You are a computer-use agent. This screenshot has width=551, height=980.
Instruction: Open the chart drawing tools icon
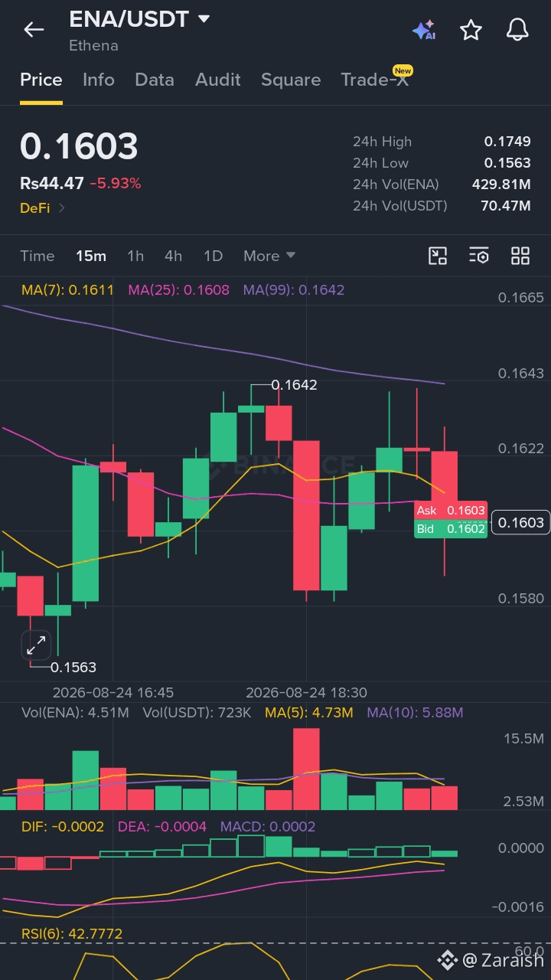pyautogui.click(x=438, y=256)
